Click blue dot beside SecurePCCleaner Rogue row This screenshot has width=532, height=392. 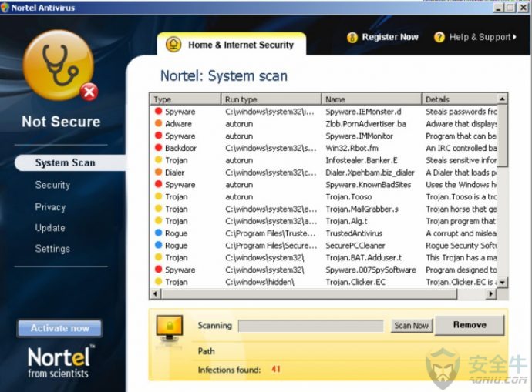point(158,245)
